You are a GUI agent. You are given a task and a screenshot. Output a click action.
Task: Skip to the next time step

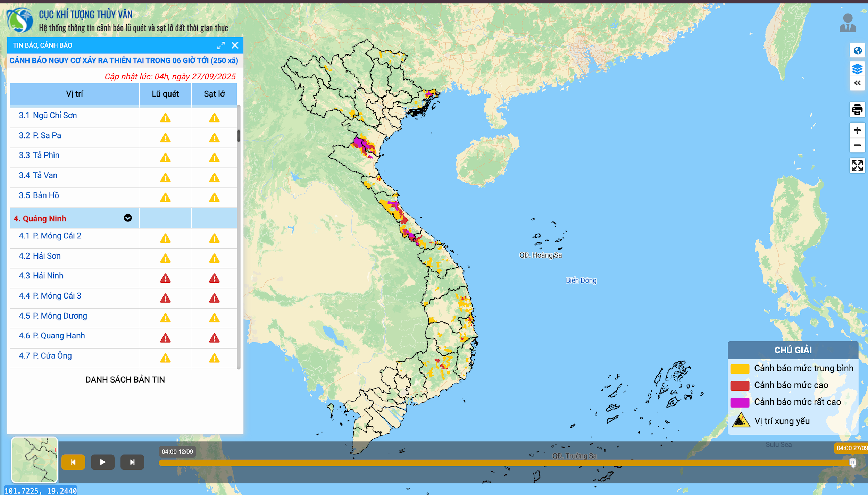pos(132,462)
